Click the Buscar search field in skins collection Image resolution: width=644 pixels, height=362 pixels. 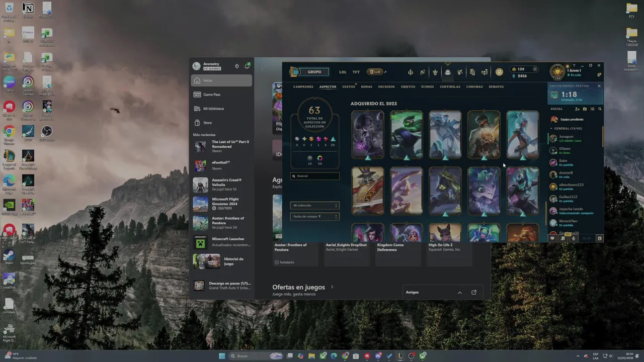[x=315, y=176]
